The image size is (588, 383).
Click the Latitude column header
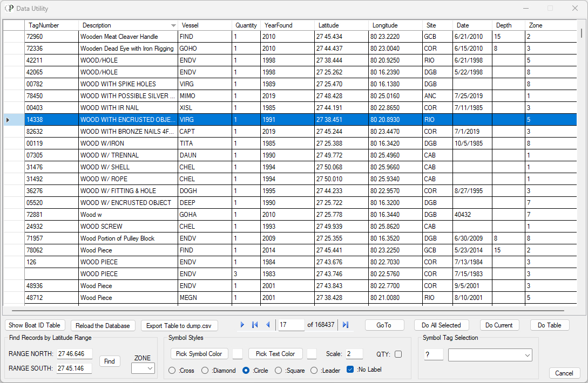point(341,25)
